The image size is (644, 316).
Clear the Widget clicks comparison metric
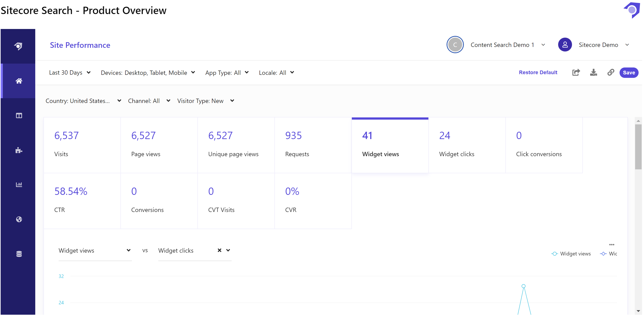[219, 250]
